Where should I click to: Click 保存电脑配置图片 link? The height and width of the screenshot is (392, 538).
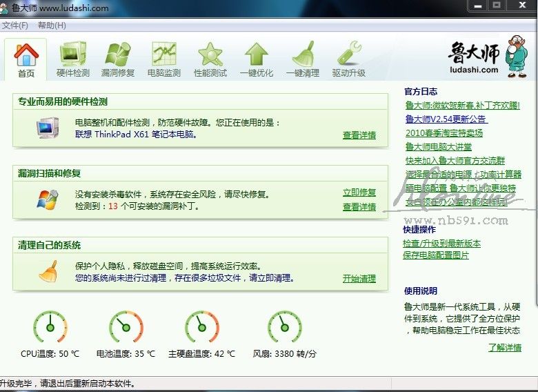point(436,255)
